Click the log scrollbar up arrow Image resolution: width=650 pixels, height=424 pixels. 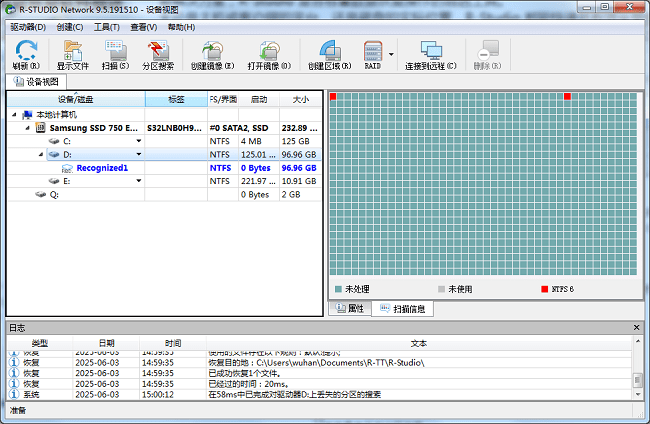click(x=638, y=342)
